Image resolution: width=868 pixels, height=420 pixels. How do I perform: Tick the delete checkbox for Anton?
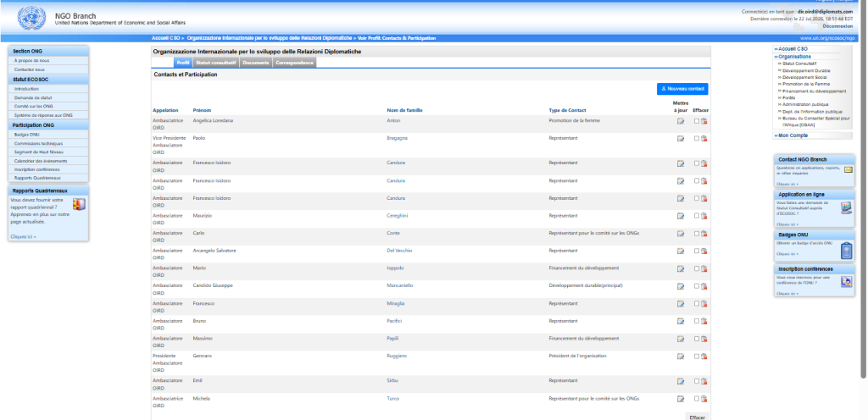point(697,122)
